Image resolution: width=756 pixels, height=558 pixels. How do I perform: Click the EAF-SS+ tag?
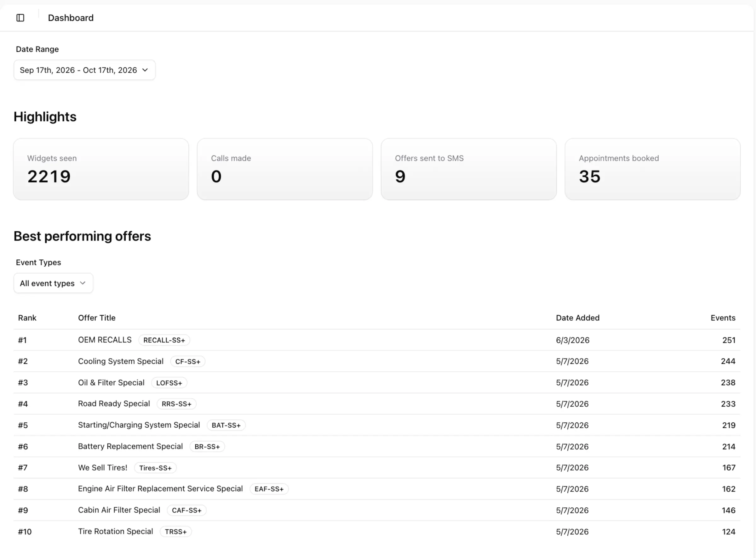tap(269, 489)
